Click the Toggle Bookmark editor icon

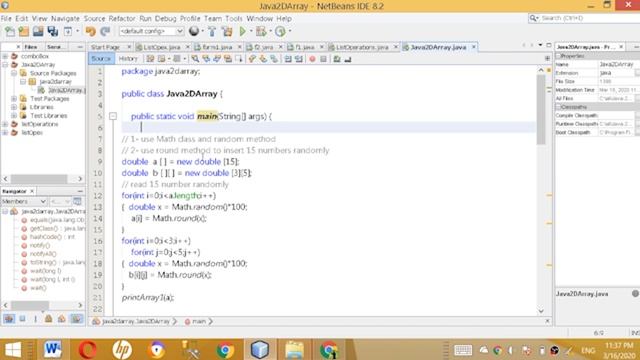click(274, 59)
